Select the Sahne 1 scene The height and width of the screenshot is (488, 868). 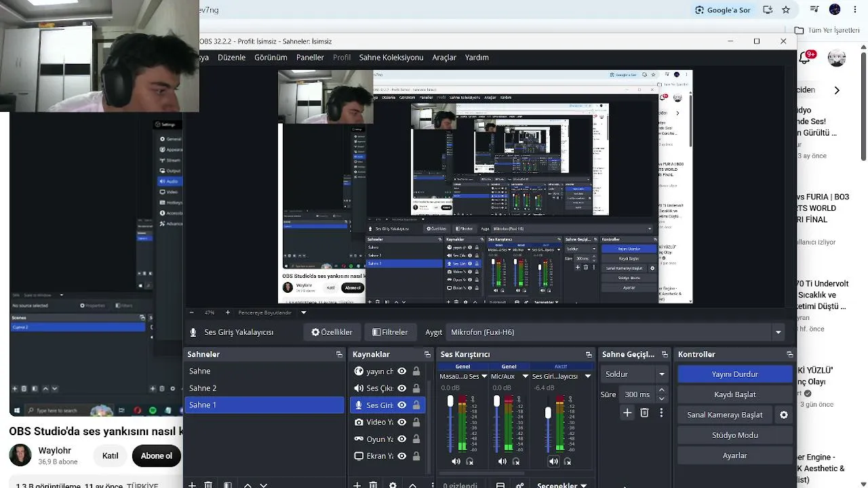click(264, 405)
